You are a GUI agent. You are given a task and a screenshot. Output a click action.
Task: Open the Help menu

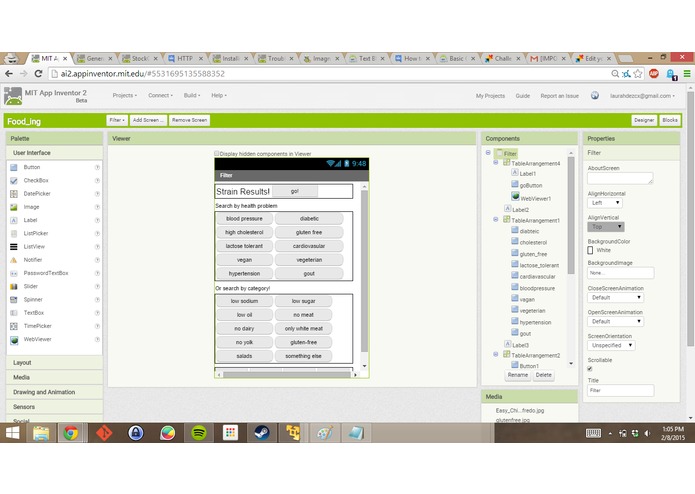[219, 95]
